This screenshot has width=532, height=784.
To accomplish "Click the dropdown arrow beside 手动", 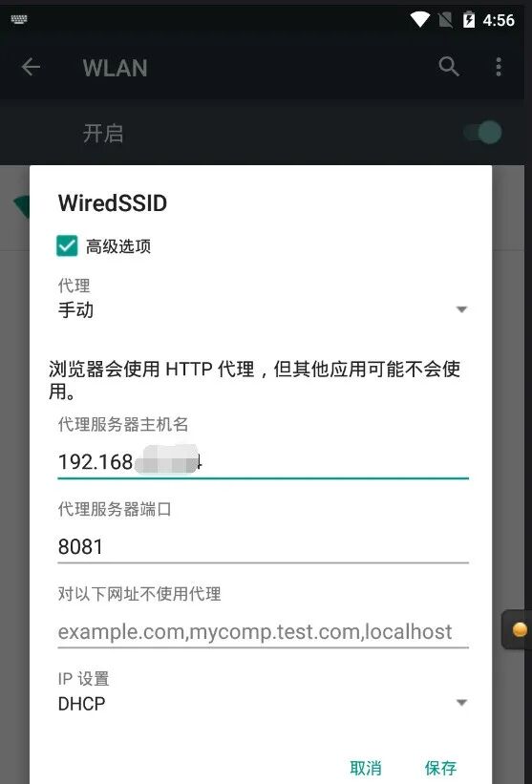I will pos(461,310).
